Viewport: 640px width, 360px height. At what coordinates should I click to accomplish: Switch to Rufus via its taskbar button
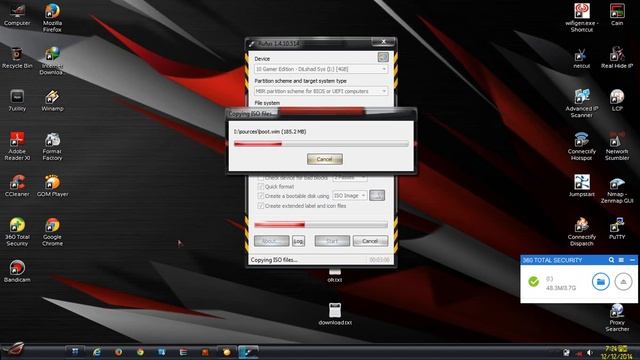(247, 352)
